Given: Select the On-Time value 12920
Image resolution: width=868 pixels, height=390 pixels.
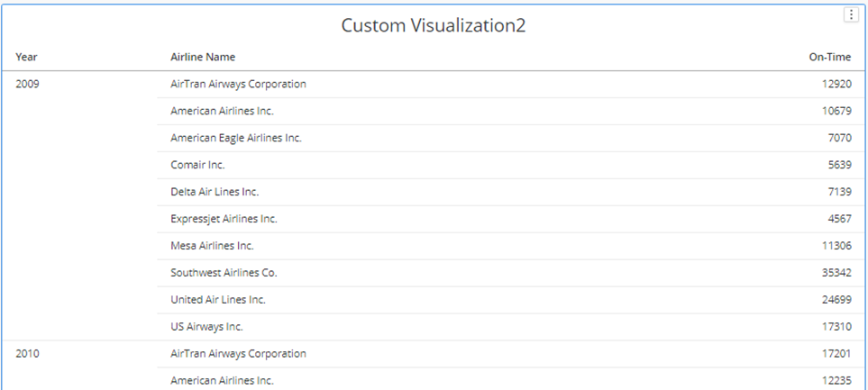Looking at the screenshot, I should (835, 84).
